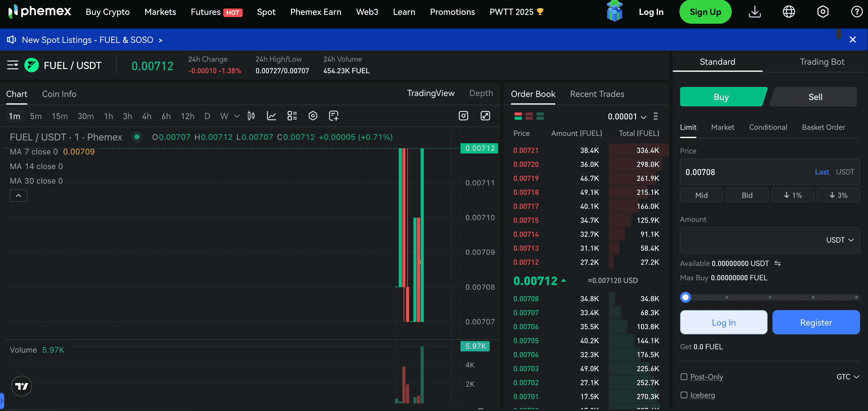This screenshot has height=411, width=868.
Task: Expand the left side panel blue handle
Action: [x=2, y=401]
